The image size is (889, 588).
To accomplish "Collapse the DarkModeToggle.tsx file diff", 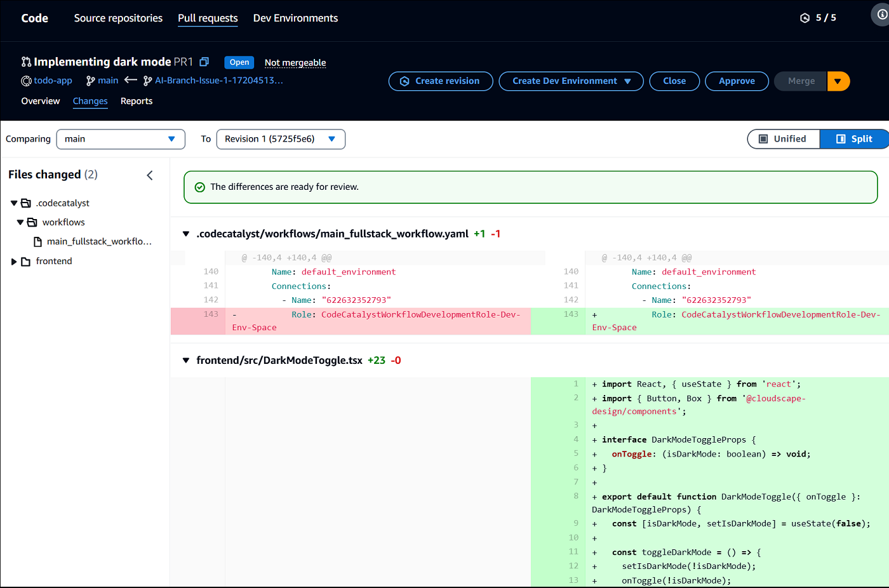I will 186,361.
